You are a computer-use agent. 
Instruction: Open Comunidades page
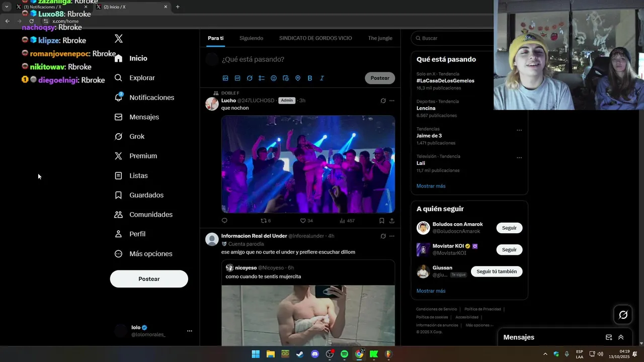pyautogui.click(x=143, y=215)
